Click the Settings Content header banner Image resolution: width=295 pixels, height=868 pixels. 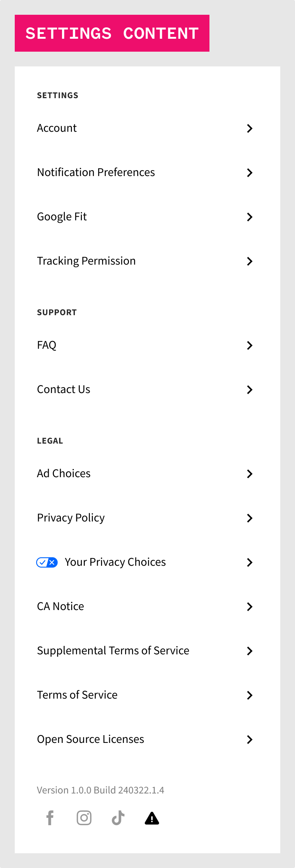tap(112, 33)
